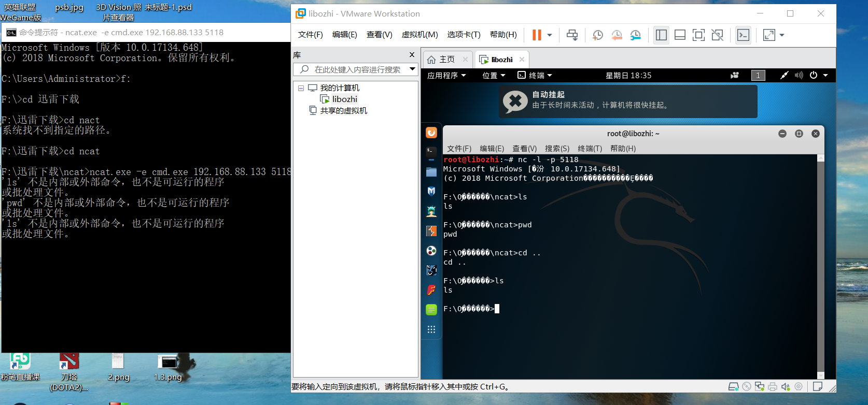Launch Metasploit from the Kali dock
The image size is (868, 405).
tap(431, 192)
